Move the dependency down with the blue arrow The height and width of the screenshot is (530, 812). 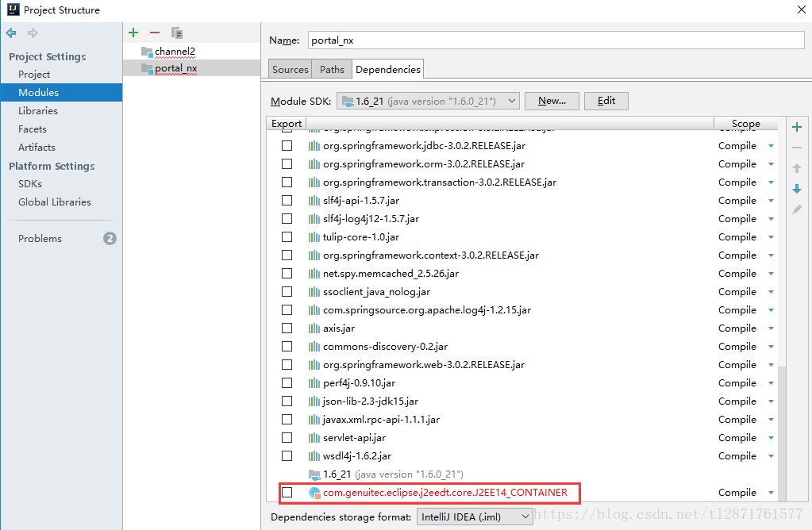pos(797,189)
